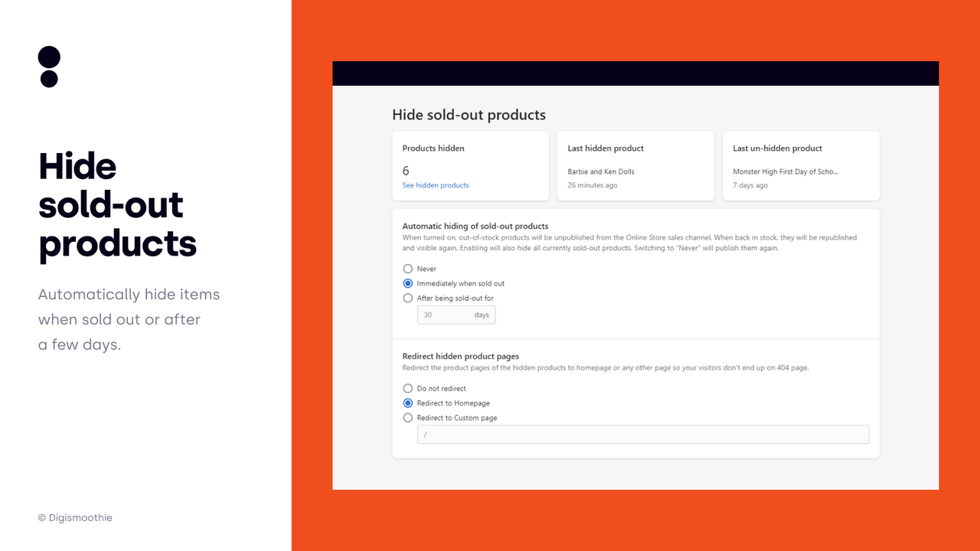Screen dimensions: 980x551
Task: Click the days input showing 30
Action: click(456, 315)
